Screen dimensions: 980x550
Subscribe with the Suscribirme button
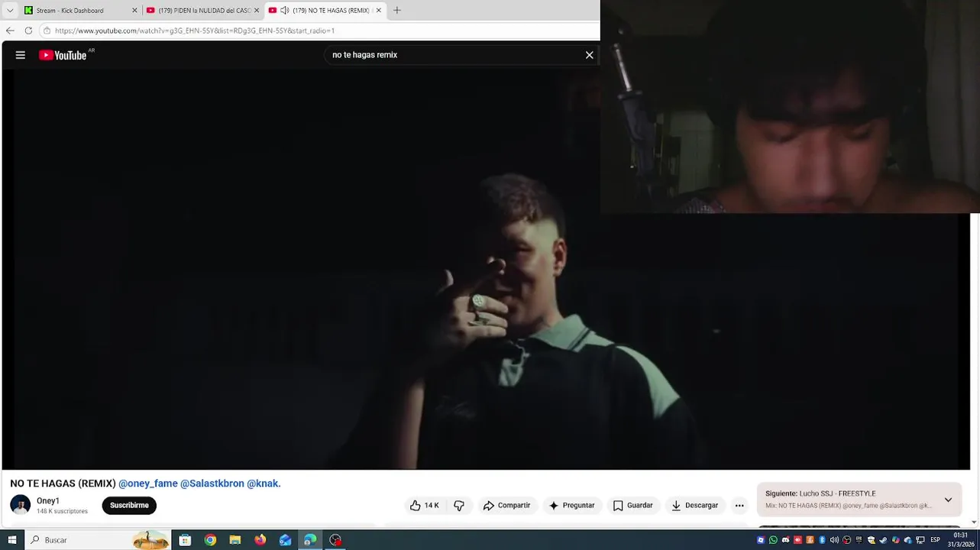click(129, 505)
